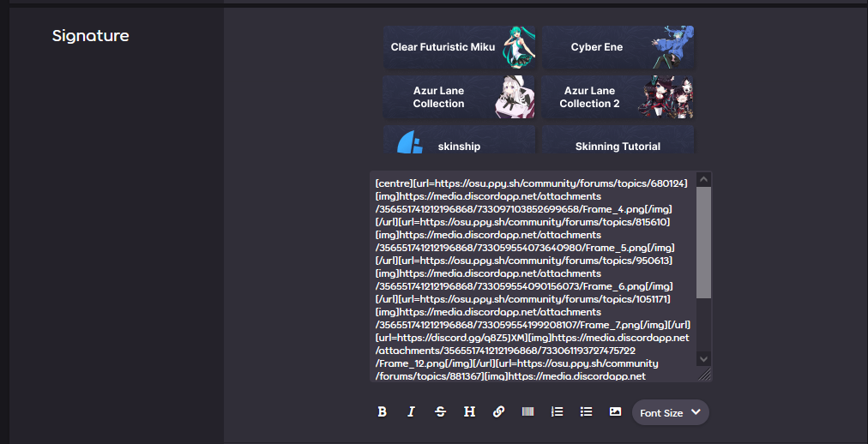The width and height of the screenshot is (868, 444).
Task: Insert a heading tag
Action: tap(469, 412)
